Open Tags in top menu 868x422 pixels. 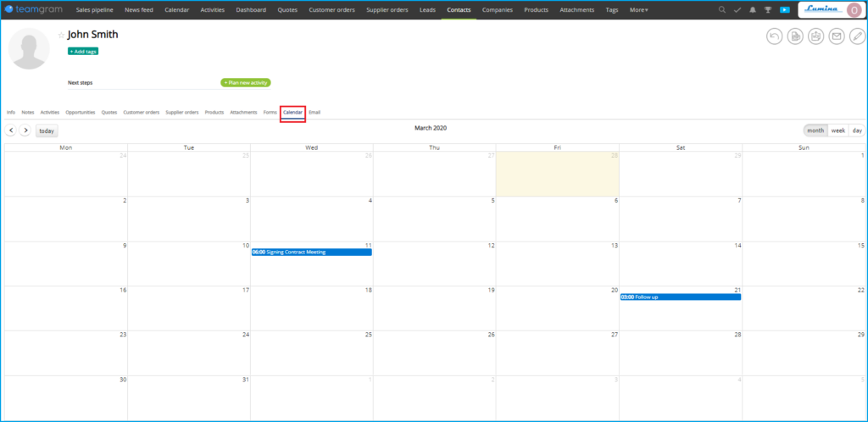coord(612,10)
